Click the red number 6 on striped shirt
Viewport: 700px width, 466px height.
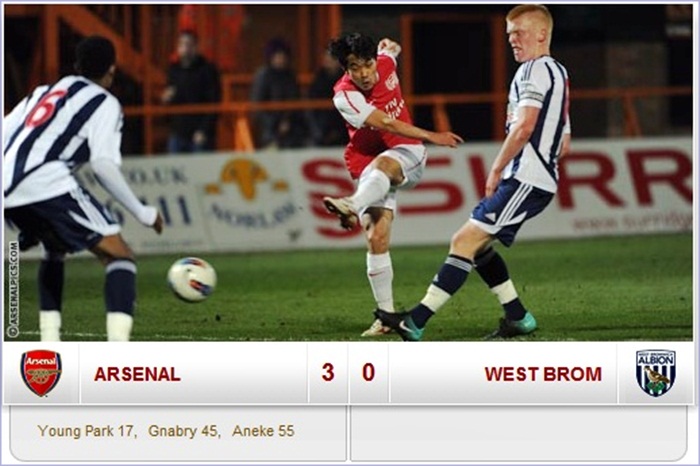(46, 108)
